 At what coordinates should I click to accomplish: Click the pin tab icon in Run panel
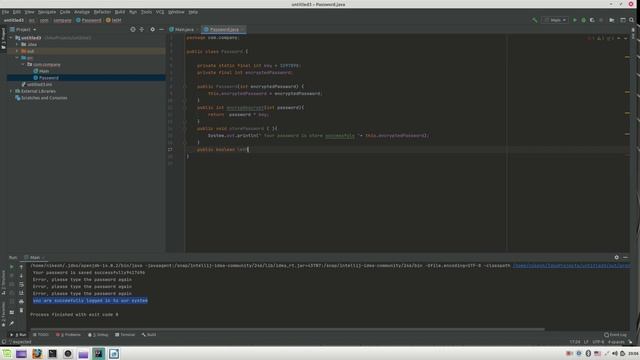pos(11,323)
